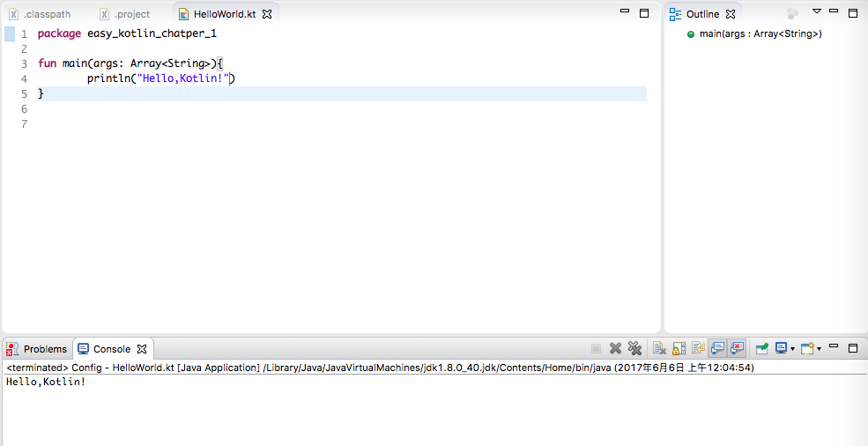Expand the Open Console dropdown arrow
The height and width of the screenshot is (446, 868).
(819, 349)
